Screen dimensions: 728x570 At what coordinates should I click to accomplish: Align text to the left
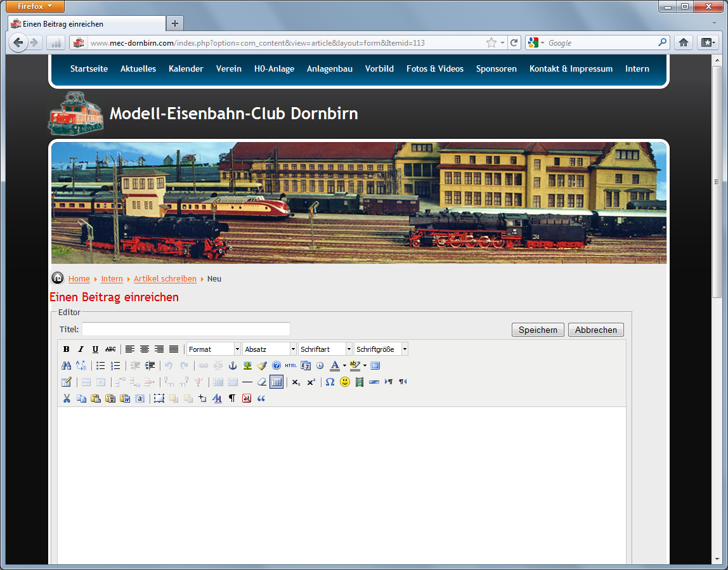pyautogui.click(x=130, y=349)
